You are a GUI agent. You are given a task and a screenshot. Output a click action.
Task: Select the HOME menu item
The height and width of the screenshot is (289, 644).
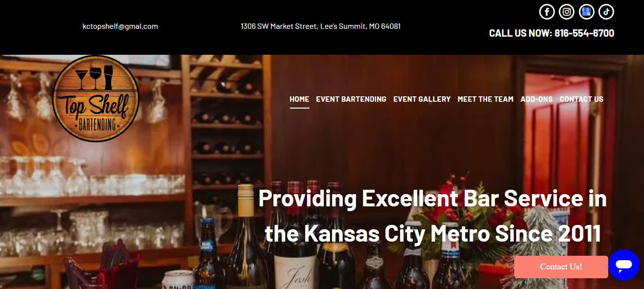tap(299, 99)
